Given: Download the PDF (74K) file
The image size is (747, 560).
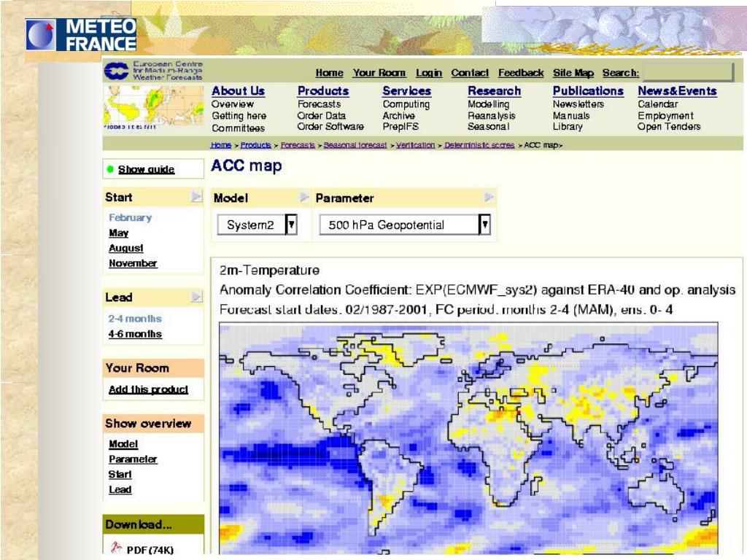Looking at the screenshot, I should [150, 550].
